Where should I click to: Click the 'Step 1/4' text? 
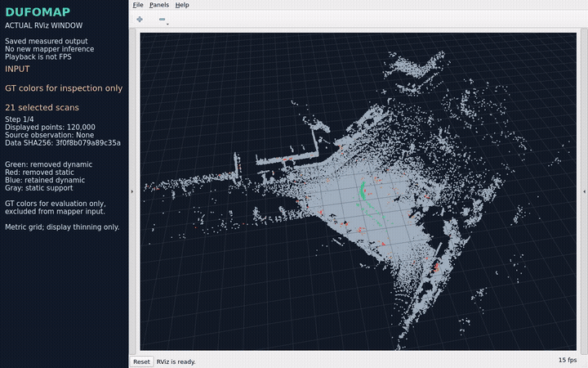click(19, 119)
